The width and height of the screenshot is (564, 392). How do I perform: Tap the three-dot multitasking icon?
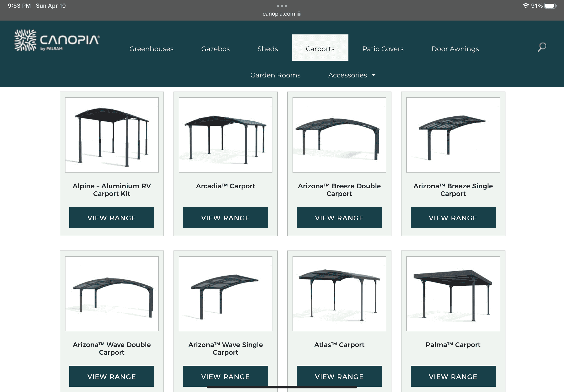coord(282,6)
